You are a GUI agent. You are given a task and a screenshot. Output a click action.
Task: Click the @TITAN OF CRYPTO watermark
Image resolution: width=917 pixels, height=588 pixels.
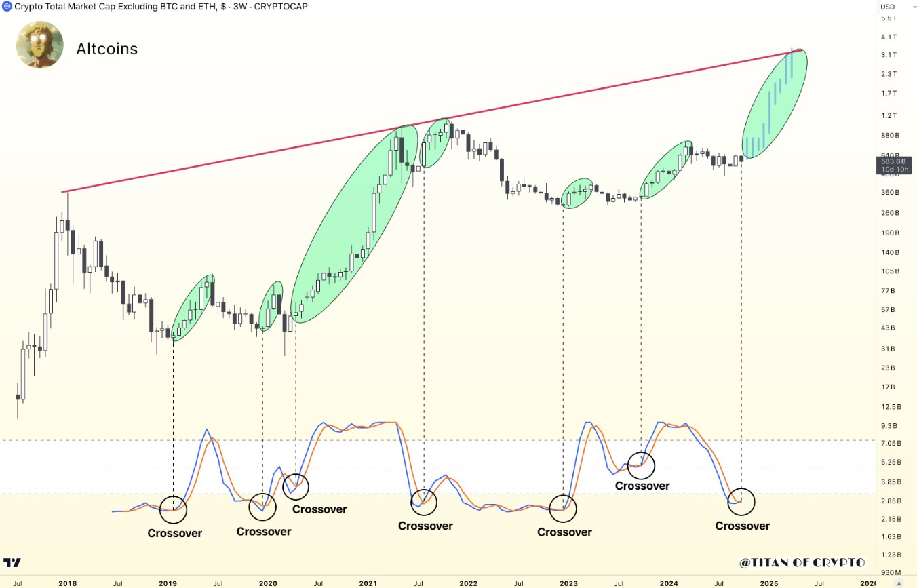pyautogui.click(x=802, y=562)
